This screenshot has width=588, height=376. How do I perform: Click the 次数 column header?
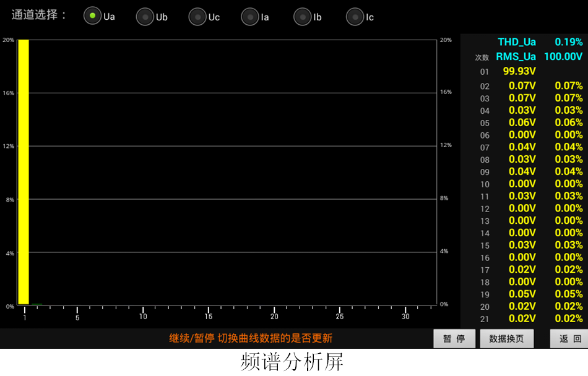(482, 58)
